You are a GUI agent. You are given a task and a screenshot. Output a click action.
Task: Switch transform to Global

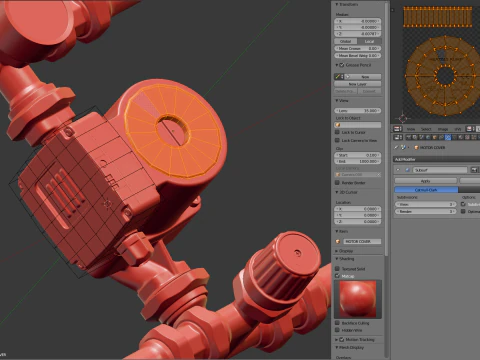[346, 41]
